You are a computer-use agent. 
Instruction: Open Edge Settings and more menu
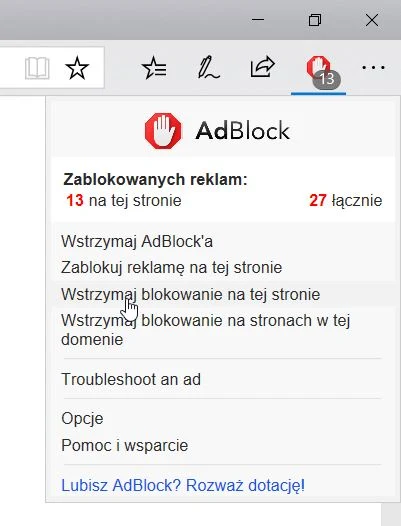[x=373, y=68]
